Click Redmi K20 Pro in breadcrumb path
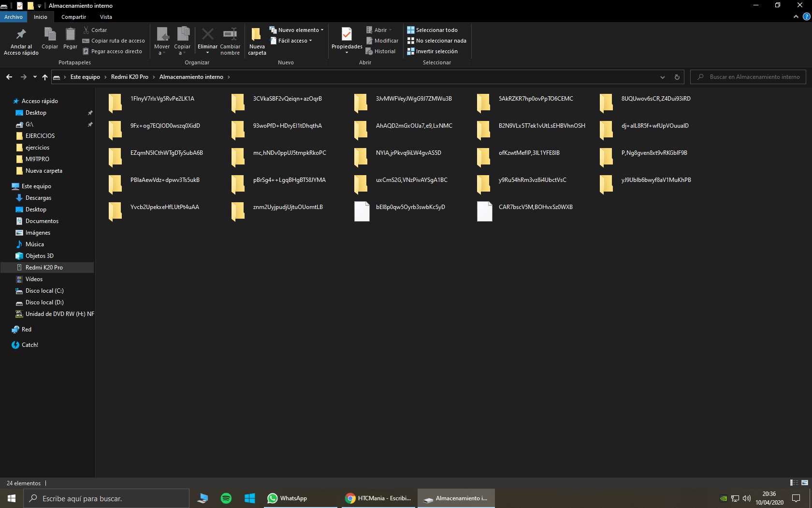Screen dimensions: 812x508 point(130,77)
